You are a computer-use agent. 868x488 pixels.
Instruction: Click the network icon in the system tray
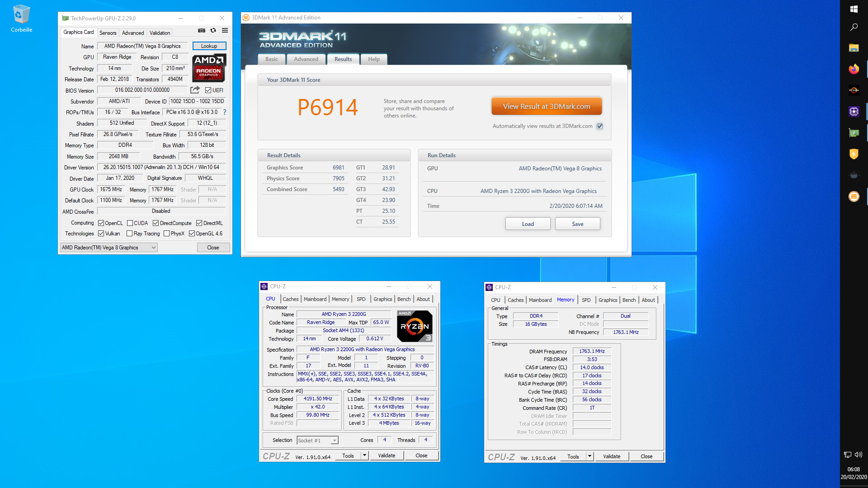(x=847, y=455)
